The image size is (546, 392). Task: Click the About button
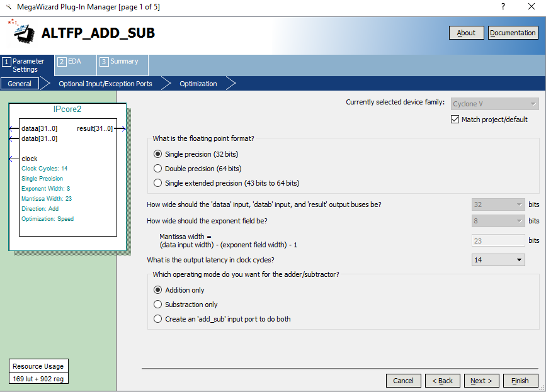[x=466, y=33]
